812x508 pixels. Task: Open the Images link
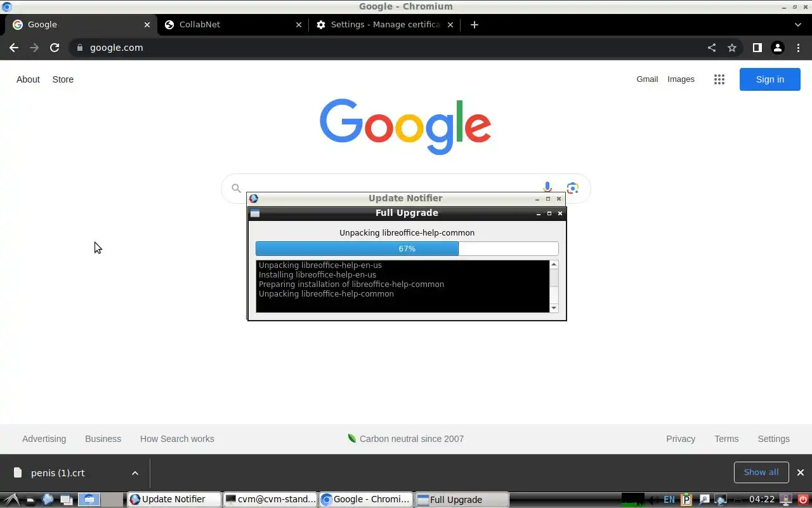point(681,79)
